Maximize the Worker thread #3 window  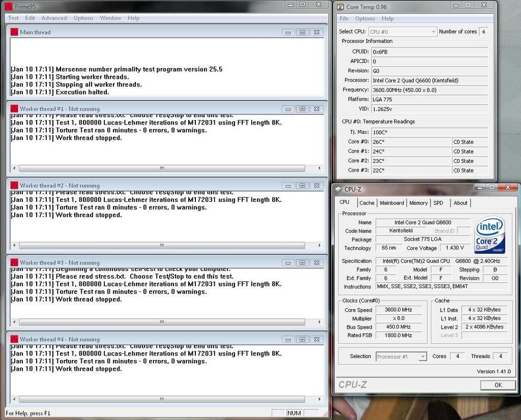302,262
